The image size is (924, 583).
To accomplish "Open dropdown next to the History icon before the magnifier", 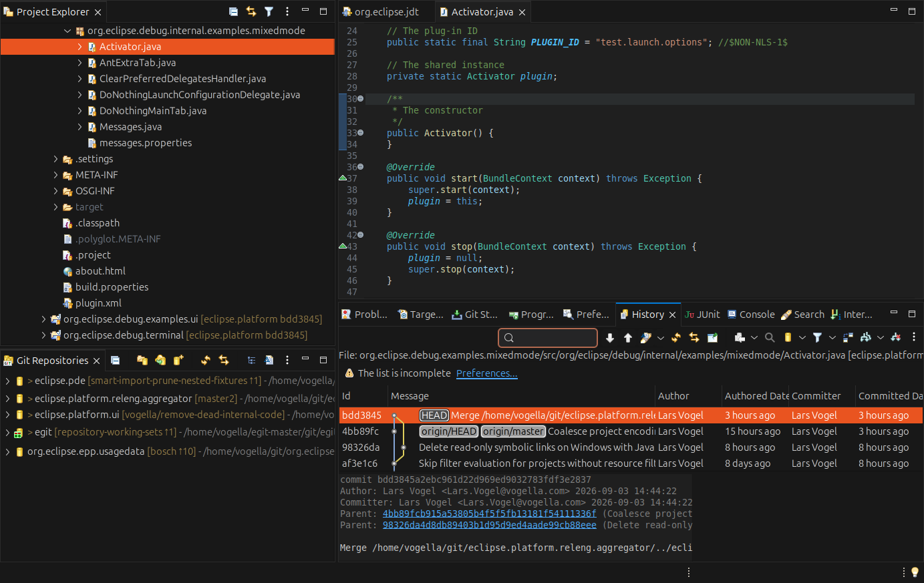I will [754, 338].
